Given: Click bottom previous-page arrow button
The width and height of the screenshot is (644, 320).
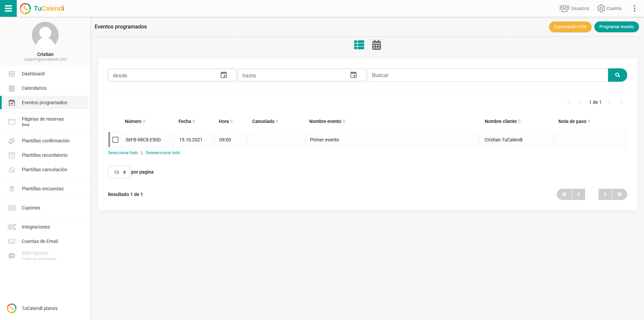Looking at the screenshot, I should point(579,194).
